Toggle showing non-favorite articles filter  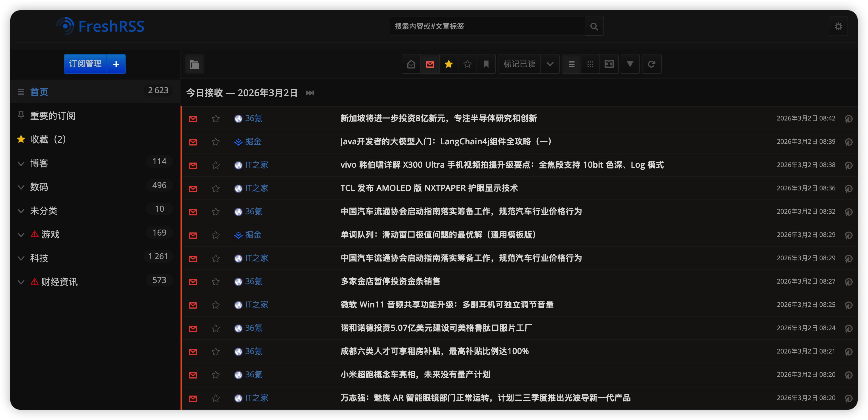[x=467, y=64]
